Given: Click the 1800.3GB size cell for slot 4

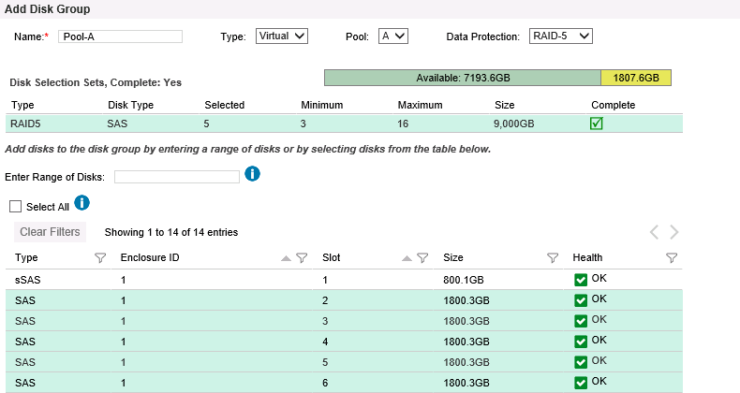Looking at the screenshot, I should click(466, 342).
